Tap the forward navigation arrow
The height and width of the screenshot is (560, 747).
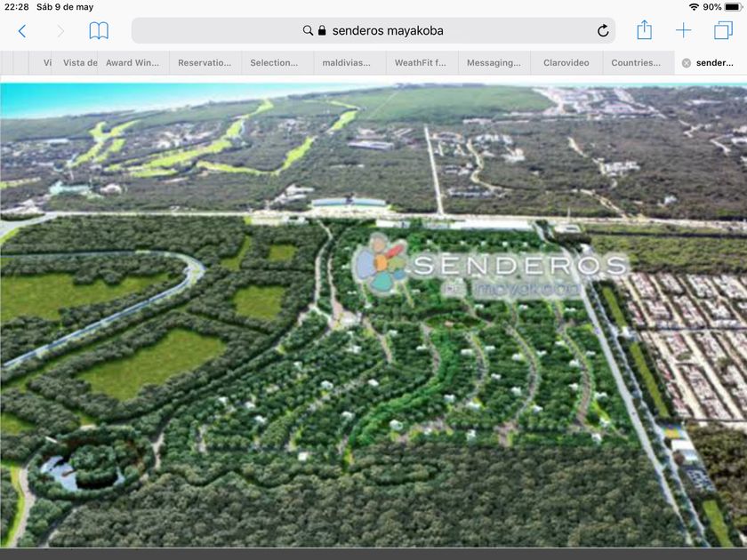pos(60,31)
